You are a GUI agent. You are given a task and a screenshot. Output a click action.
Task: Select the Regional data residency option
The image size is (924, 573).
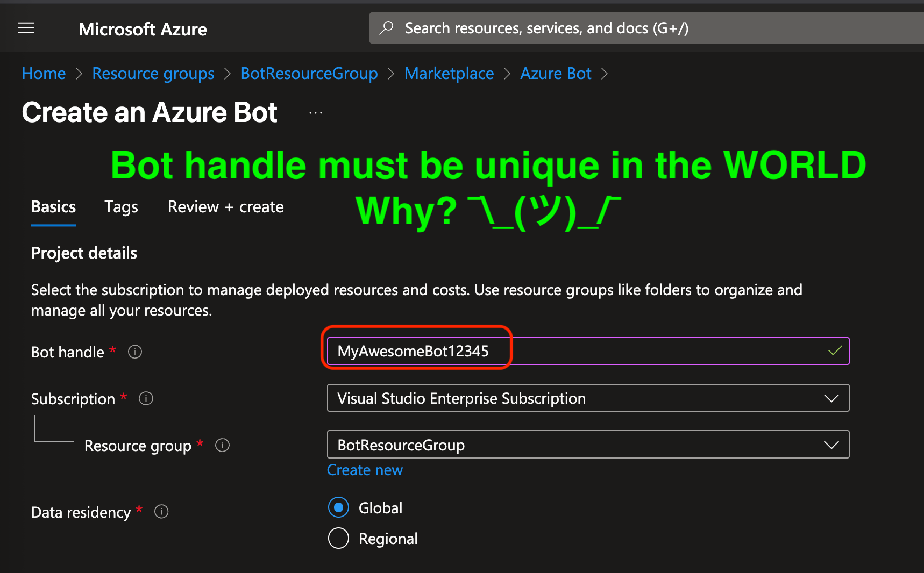338,538
